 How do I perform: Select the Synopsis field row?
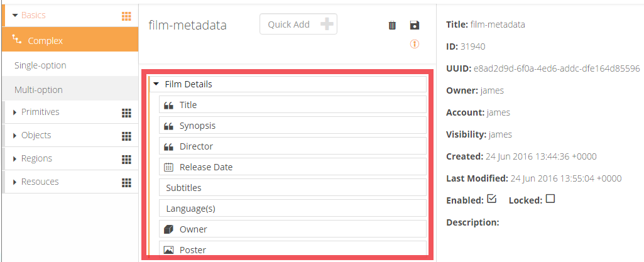pos(293,126)
